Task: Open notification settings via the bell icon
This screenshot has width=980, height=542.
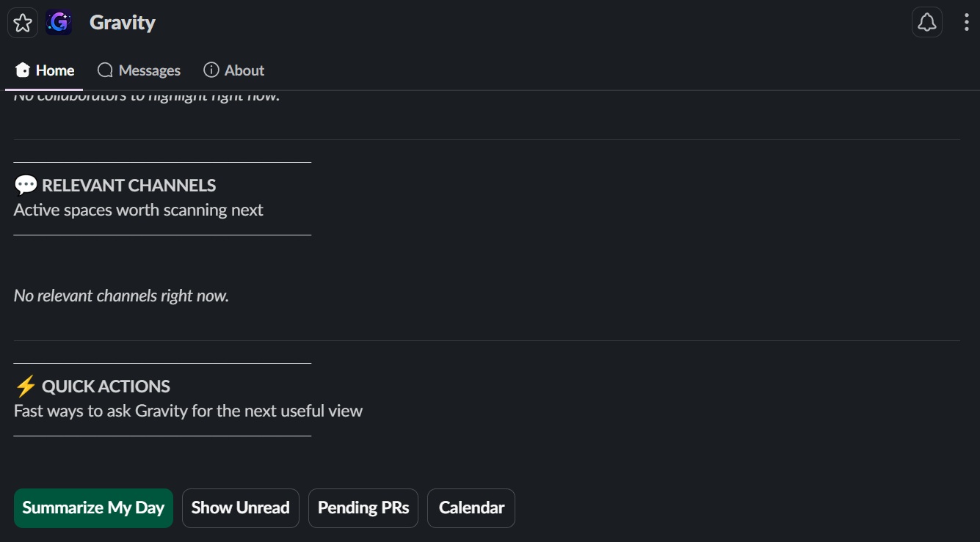Action: tap(927, 22)
